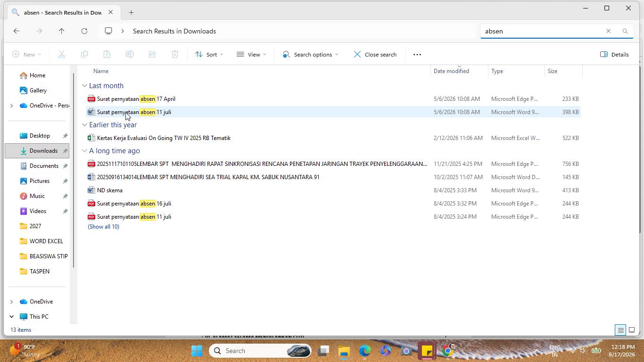Sort by Type column header
This screenshot has height=362, width=644.
(497, 71)
